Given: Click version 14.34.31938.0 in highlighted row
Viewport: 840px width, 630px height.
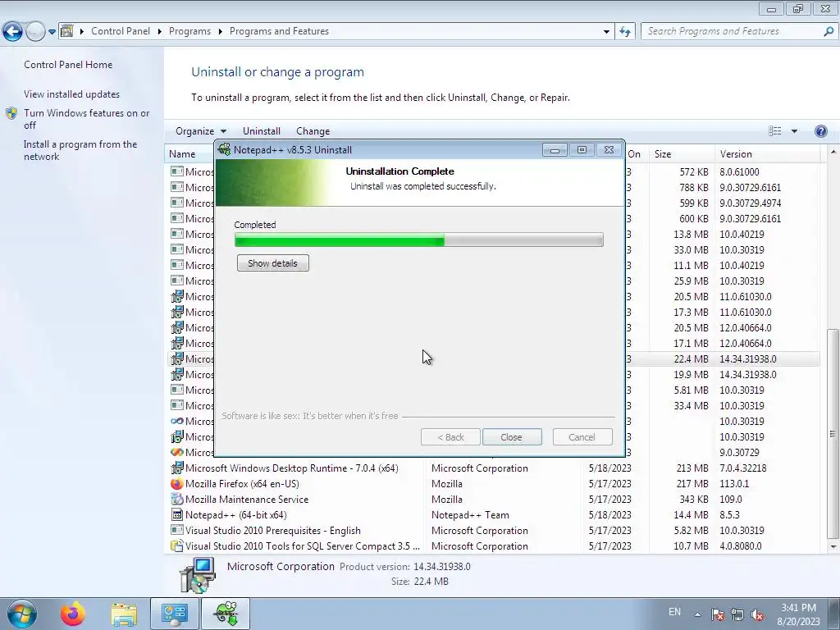Looking at the screenshot, I should point(748,359).
